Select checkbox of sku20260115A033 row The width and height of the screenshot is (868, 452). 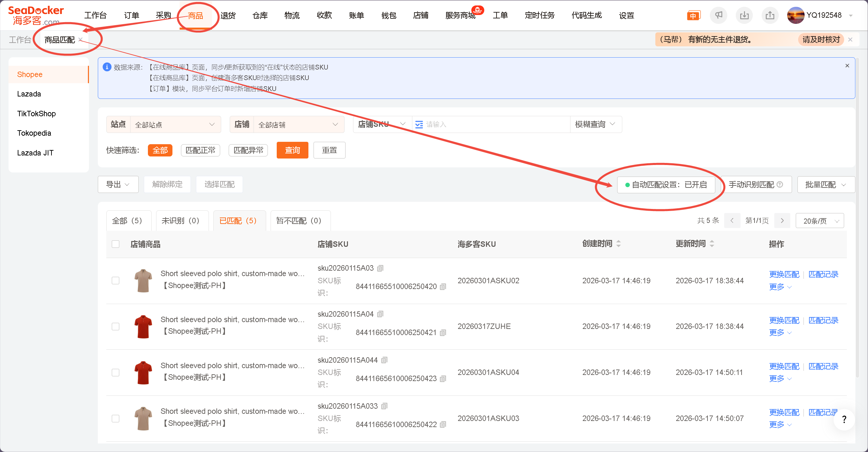pos(116,418)
